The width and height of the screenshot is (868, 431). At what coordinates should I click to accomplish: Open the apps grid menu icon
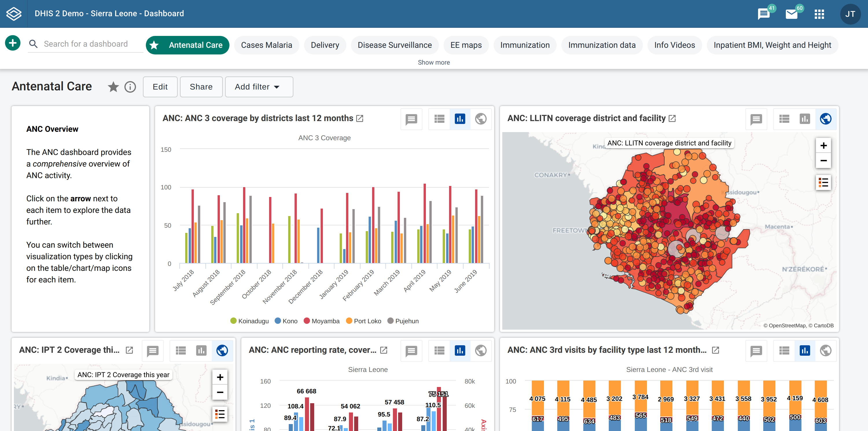click(819, 14)
